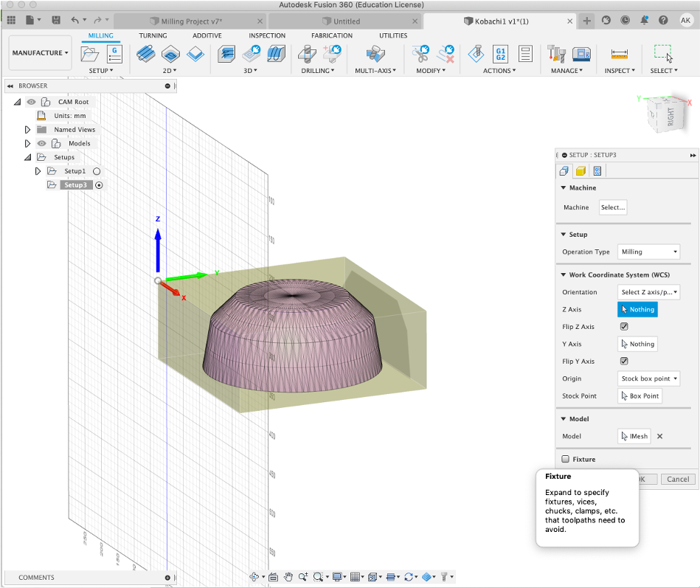Click the ViewCube RIGHT face
The width and height of the screenshot is (700, 588).
pos(670,118)
